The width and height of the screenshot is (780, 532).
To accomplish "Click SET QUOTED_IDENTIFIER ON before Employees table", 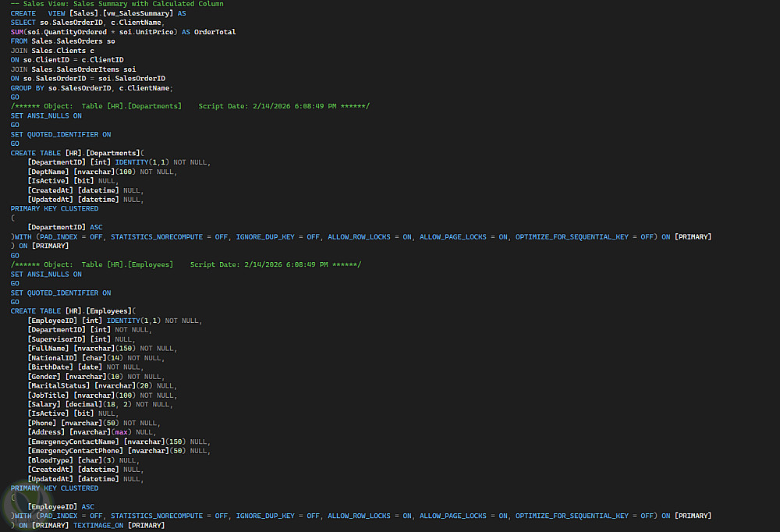I will click(61, 293).
